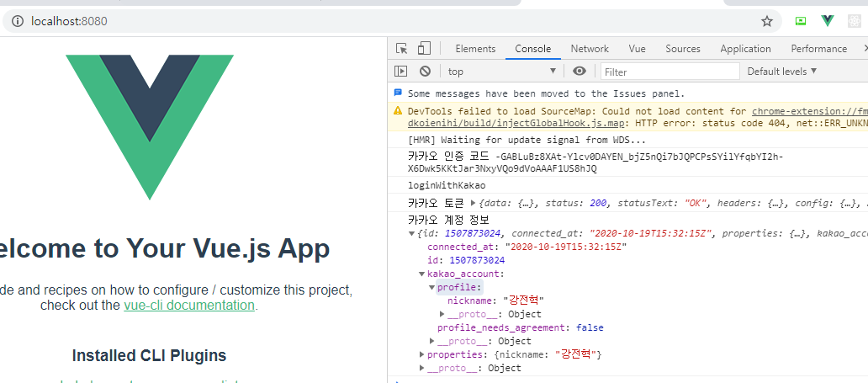Image resolution: width=868 pixels, height=383 pixels.
Task: Activate the inspect element picker icon
Action: (x=402, y=49)
